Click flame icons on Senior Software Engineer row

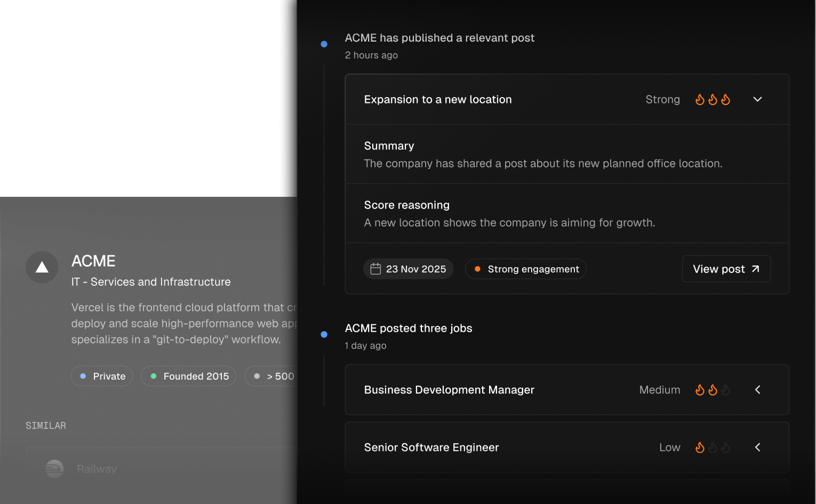(x=713, y=447)
